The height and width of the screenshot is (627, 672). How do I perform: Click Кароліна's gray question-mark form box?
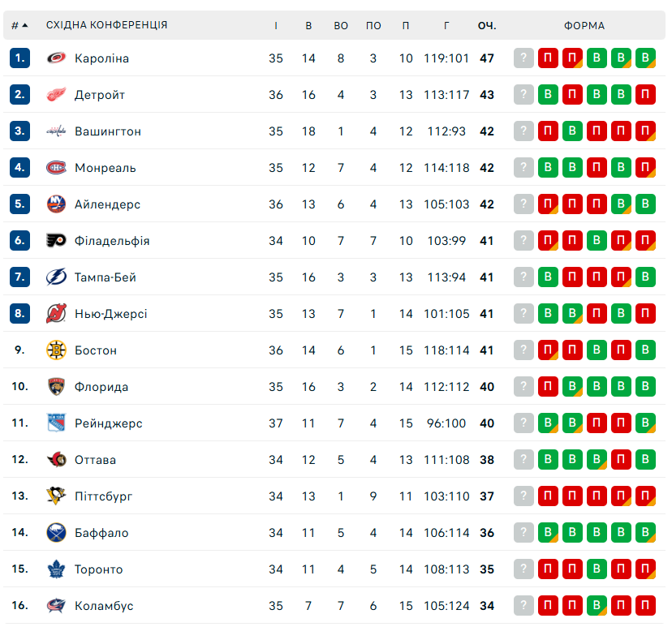tap(524, 58)
